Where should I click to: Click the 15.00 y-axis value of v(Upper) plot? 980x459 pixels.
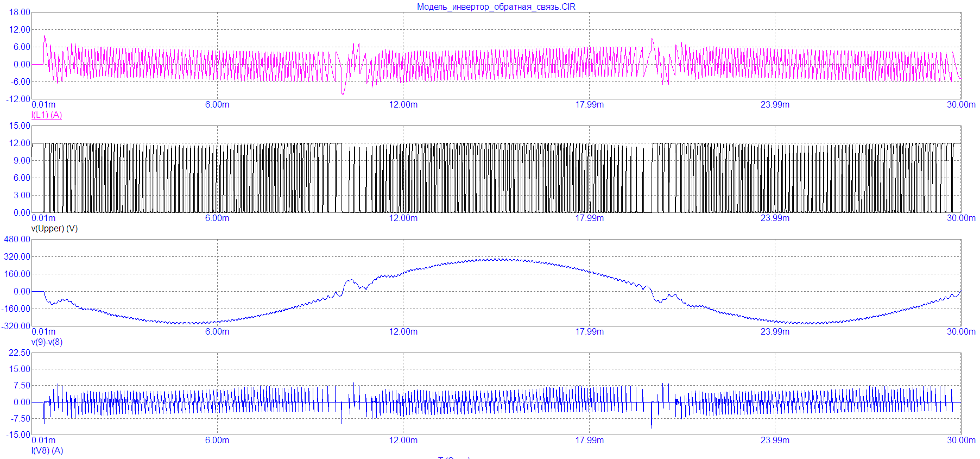coord(20,126)
